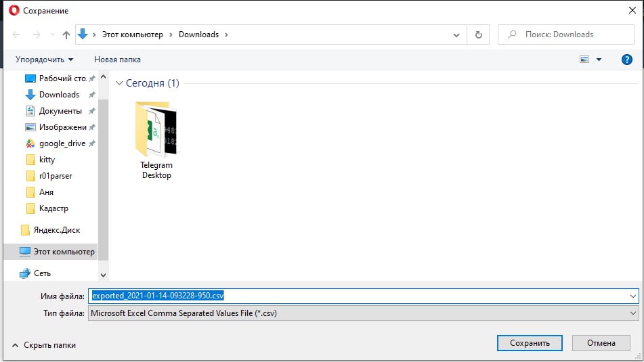The image size is (644, 362).
Task: Click the Google Drive icon in sidebar
Action: coord(30,143)
